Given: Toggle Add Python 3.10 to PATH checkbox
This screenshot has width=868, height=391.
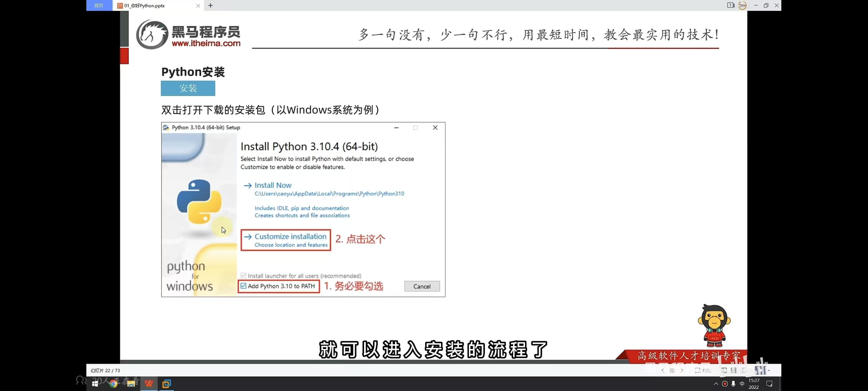Looking at the screenshot, I should [243, 286].
